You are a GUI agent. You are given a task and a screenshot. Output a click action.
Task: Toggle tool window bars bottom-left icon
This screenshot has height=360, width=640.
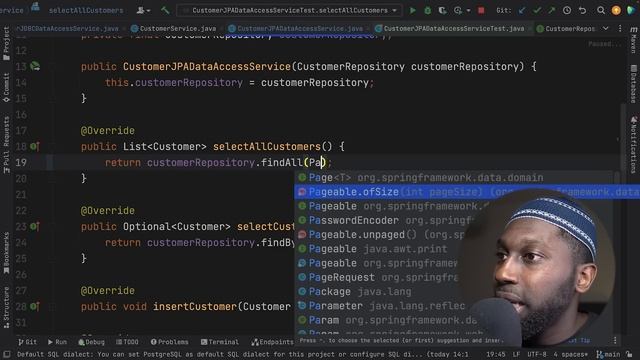[7, 354]
